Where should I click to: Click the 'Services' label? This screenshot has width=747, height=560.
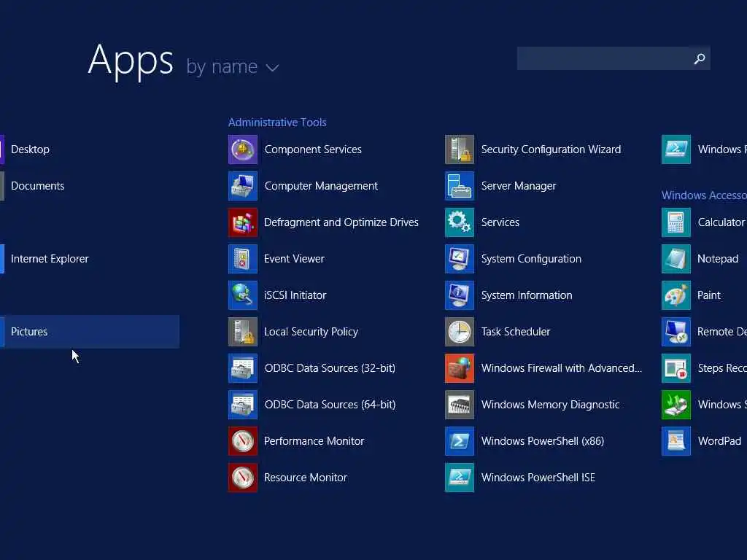click(500, 222)
